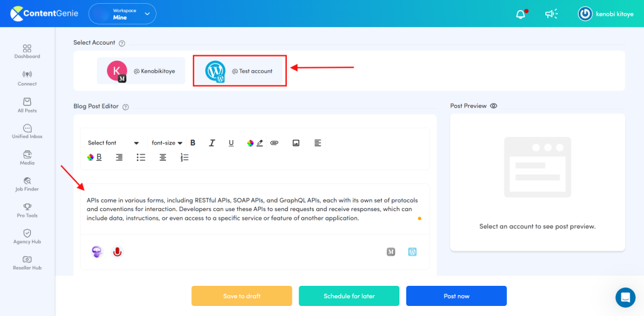The height and width of the screenshot is (316, 644).
Task: Open the Reseller Hub
Action: 27,263
